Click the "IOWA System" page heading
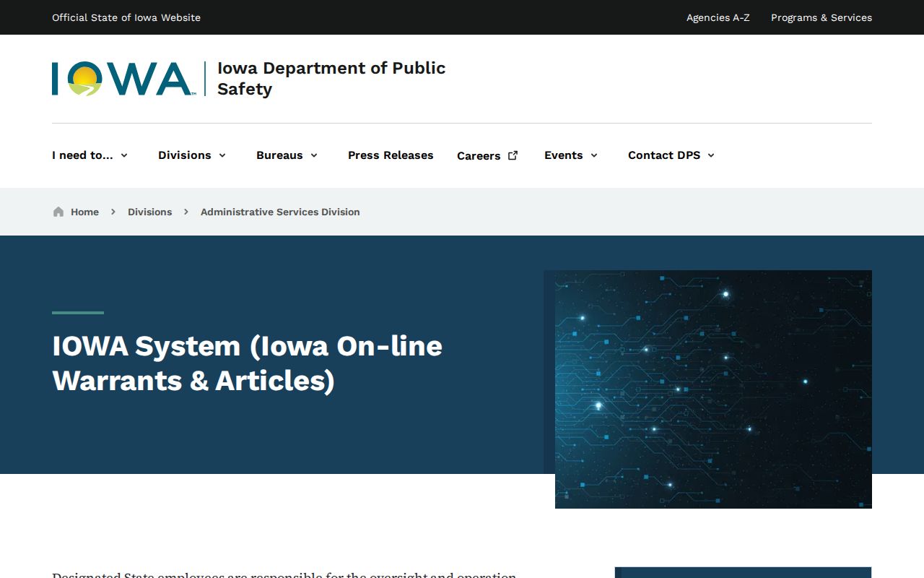Image resolution: width=924 pixels, height=578 pixels. click(247, 363)
